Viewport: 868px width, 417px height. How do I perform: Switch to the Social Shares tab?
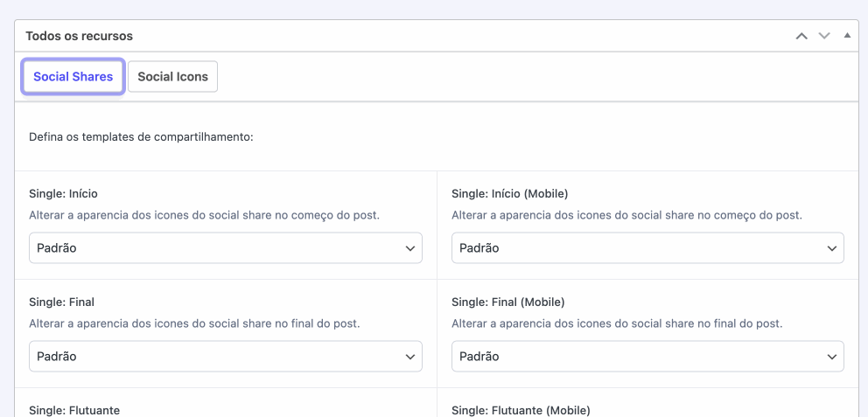click(x=73, y=77)
